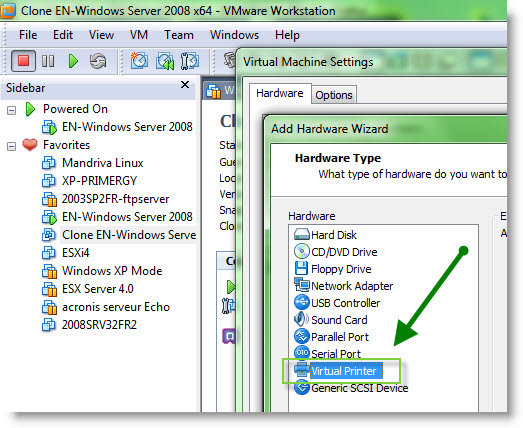Click the Mandriva Linux VM icon
523x428 pixels.
(49, 163)
